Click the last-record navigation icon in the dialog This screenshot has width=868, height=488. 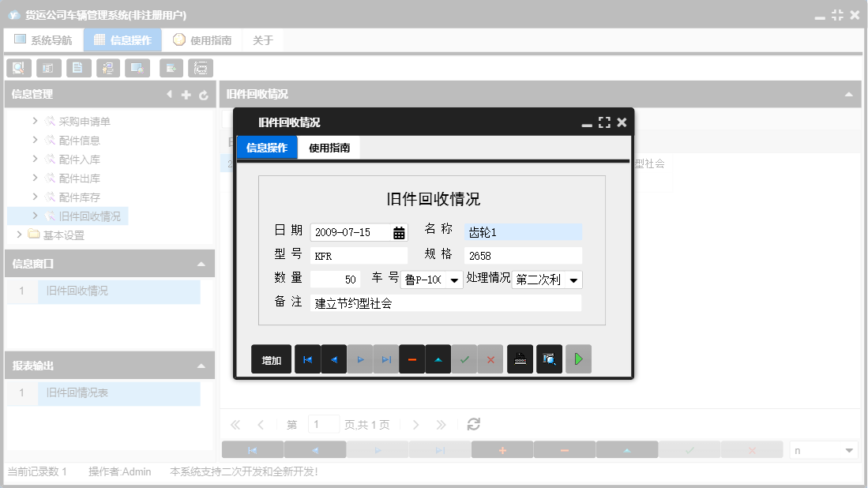click(x=385, y=358)
